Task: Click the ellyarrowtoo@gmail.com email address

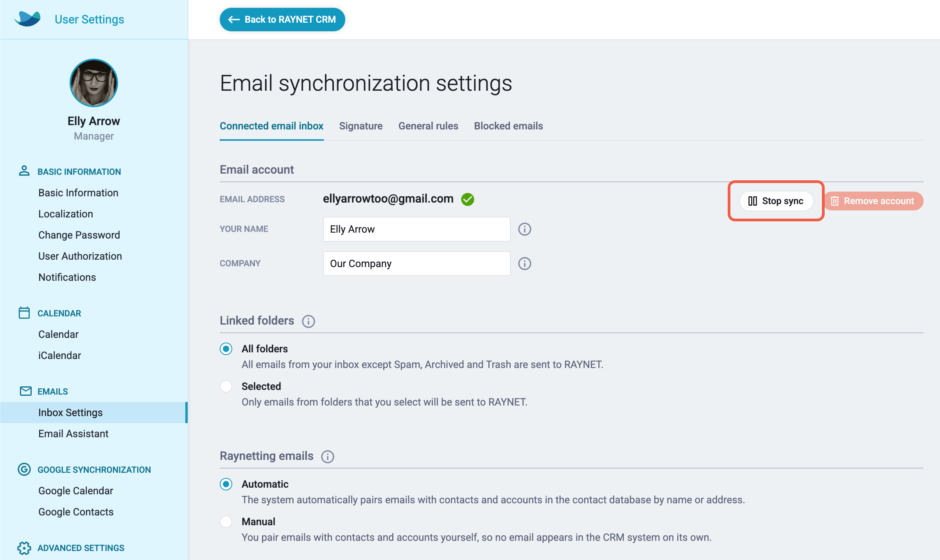Action: click(388, 199)
